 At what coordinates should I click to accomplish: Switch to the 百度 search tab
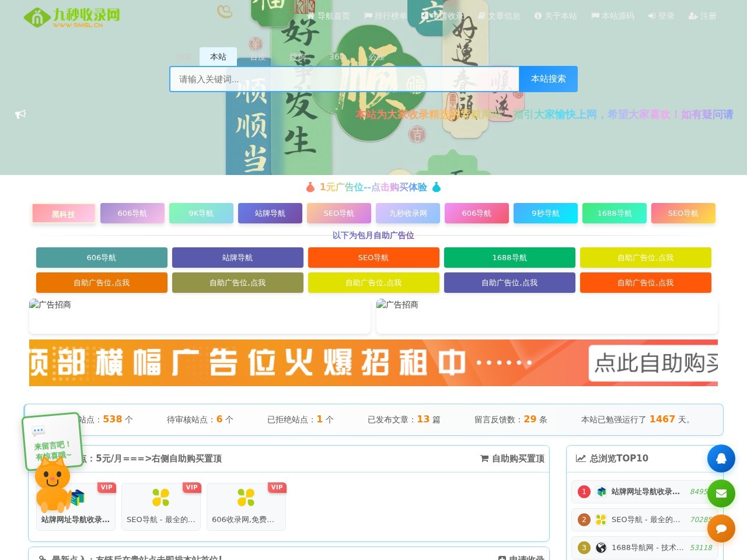257,57
